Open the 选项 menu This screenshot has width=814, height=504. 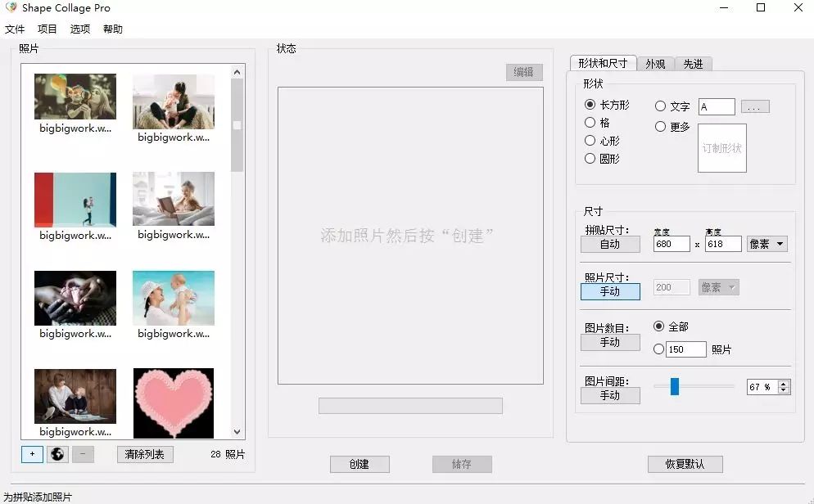[x=80, y=29]
